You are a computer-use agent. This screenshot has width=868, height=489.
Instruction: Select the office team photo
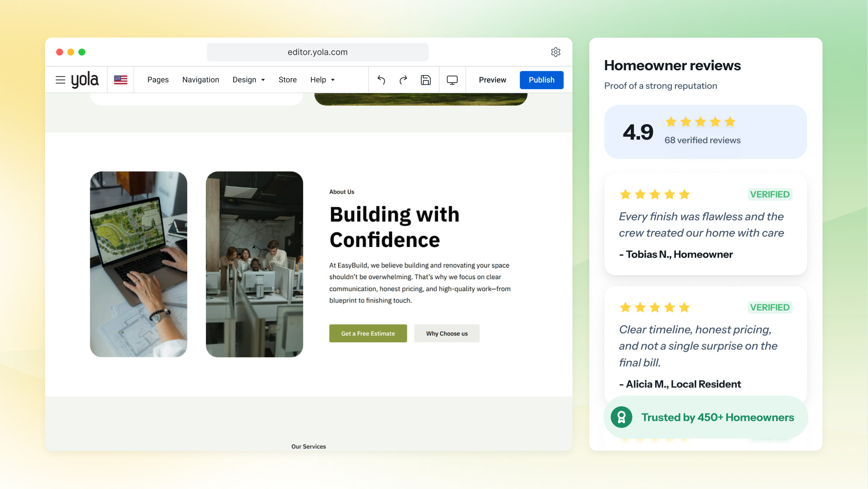click(254, 264)
